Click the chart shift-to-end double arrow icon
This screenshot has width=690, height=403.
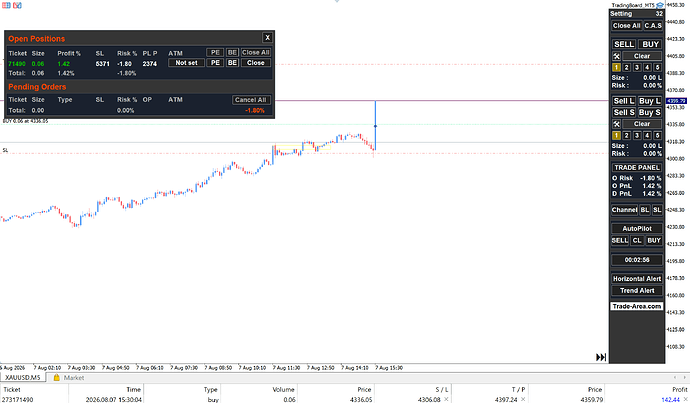(601, 357)
